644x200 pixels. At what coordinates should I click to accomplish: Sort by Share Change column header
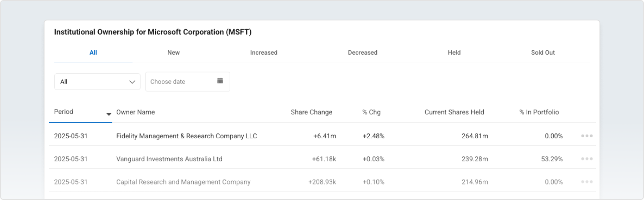point(311,112)
